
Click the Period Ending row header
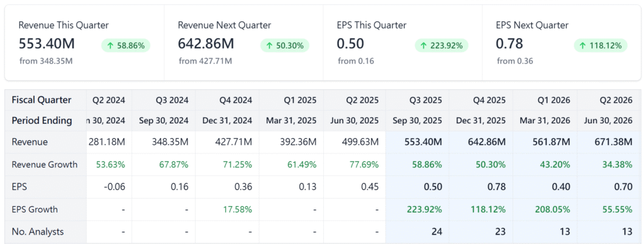pos(42,121)
